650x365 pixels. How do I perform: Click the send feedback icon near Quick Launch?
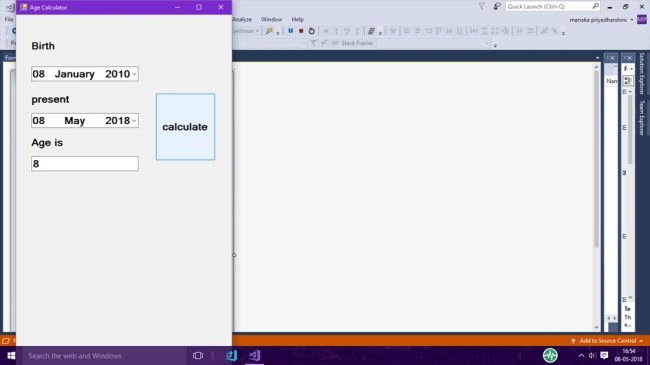[497, 6]
